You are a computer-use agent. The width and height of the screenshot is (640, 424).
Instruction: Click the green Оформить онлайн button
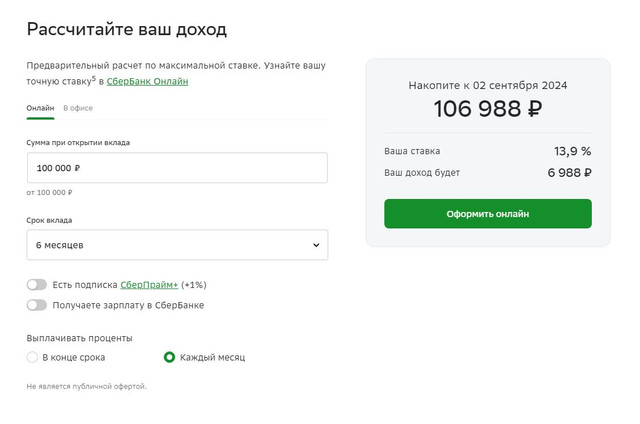pos(488,213)
